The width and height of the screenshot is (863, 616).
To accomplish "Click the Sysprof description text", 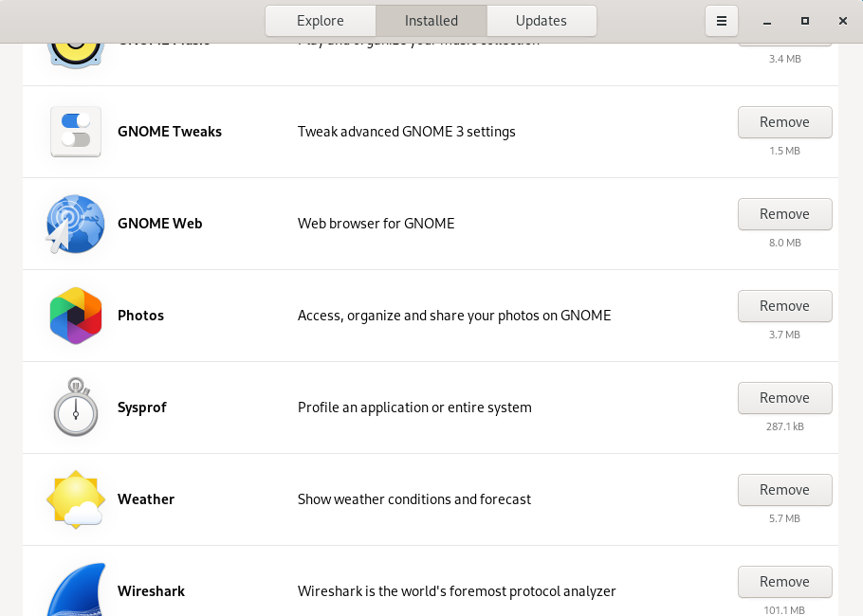I will 414,408.
